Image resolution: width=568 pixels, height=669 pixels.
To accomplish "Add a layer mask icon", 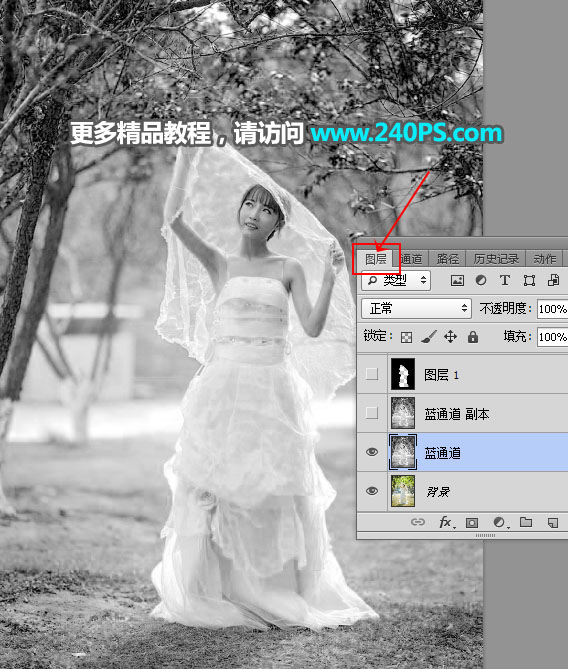I will pyautogui.click(x=472, y=522).
